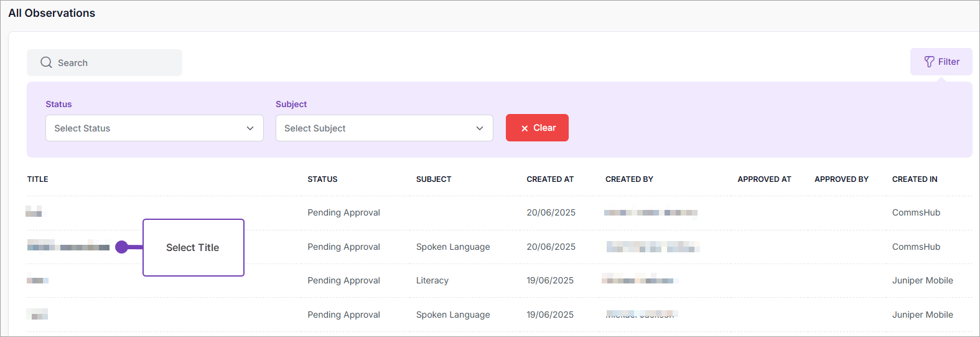Click the Filter funnel icon

[x=929, y=62]
